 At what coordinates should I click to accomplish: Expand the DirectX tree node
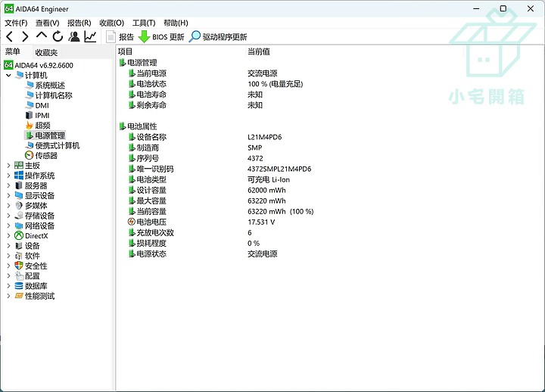(8, 235)
